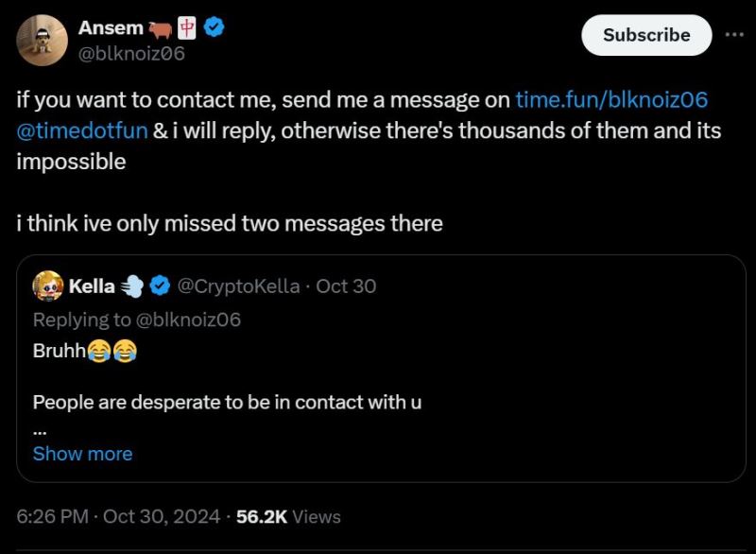Viewport: 756px width, 554px height.
Task: Open the 56.2K Views count
Action: point(288,516)
